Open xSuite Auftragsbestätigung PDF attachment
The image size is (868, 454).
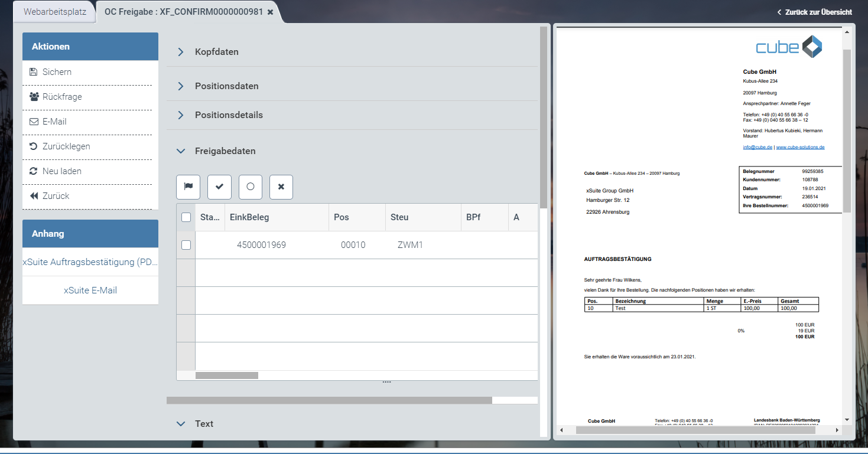pos(90,262)
